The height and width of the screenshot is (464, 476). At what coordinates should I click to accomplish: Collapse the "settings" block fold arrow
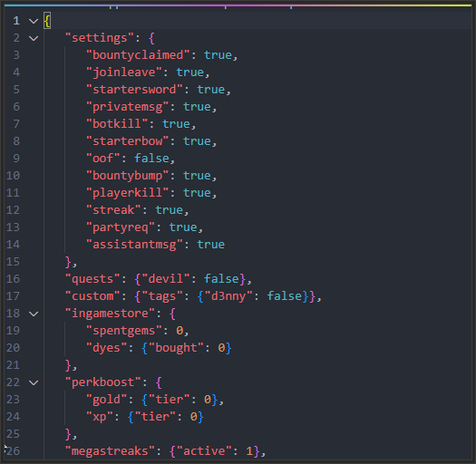[x=34, y=38]
